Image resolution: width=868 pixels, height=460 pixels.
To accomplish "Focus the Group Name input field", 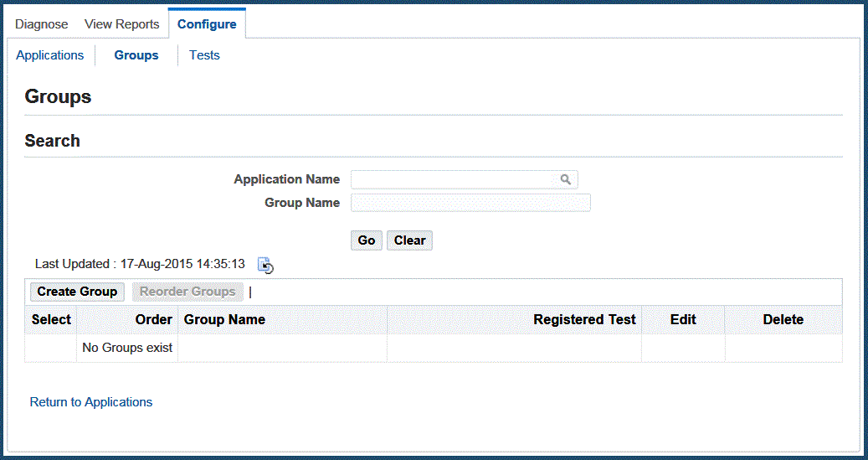I will coord(470,203).
